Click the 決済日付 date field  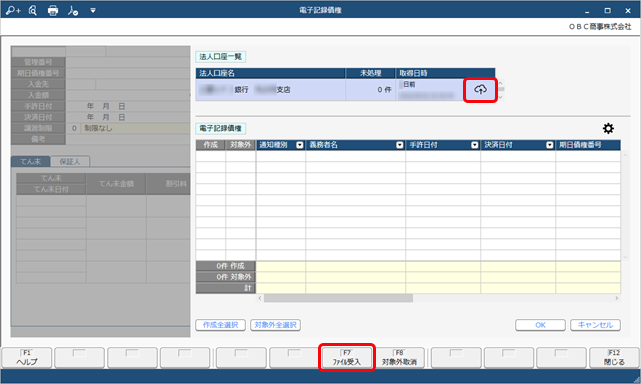(x=128, y=117)
